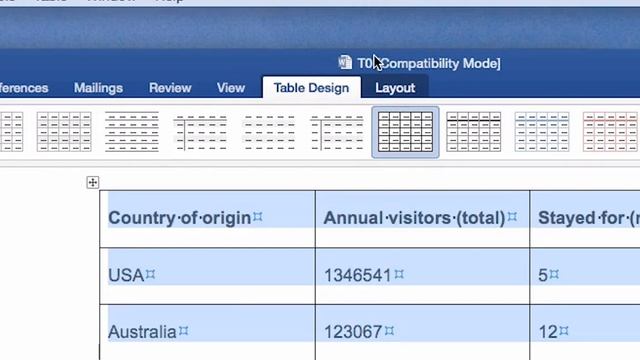Click the 'Stayed for' header cell
Viewport: 640px width, 360px height.
(585, 219)
